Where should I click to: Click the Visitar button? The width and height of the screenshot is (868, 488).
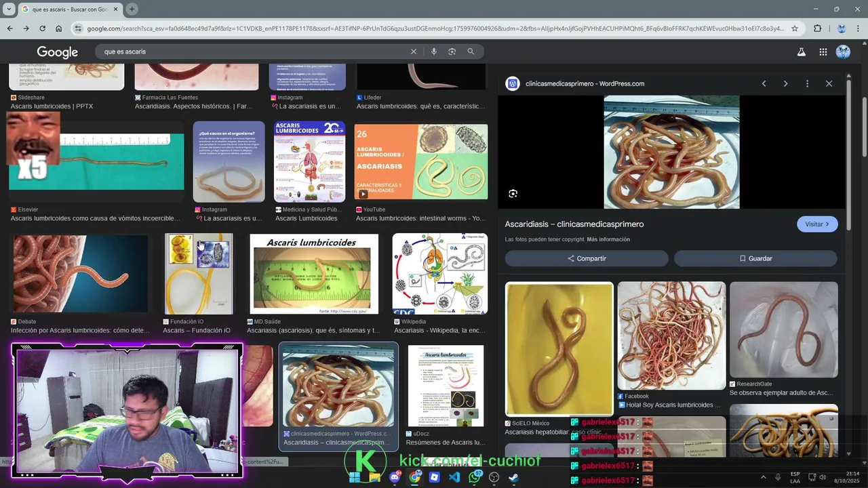(817, 224)
